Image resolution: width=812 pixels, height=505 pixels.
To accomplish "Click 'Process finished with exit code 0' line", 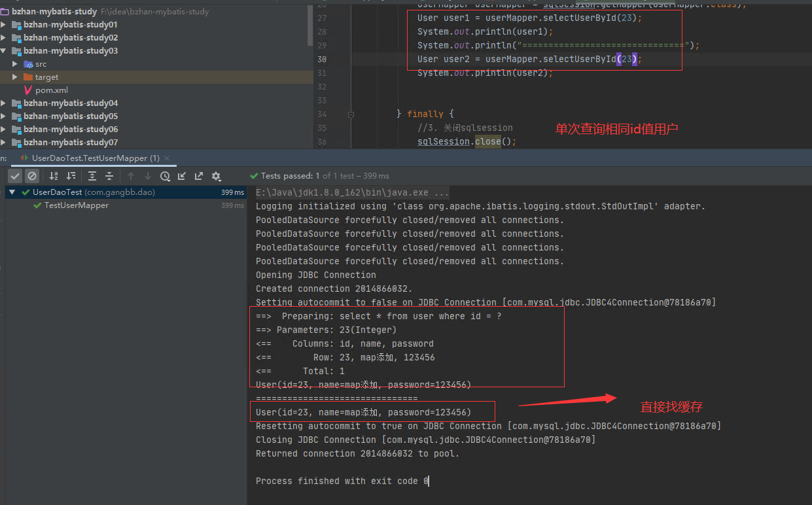I will [x=342, y=481].
